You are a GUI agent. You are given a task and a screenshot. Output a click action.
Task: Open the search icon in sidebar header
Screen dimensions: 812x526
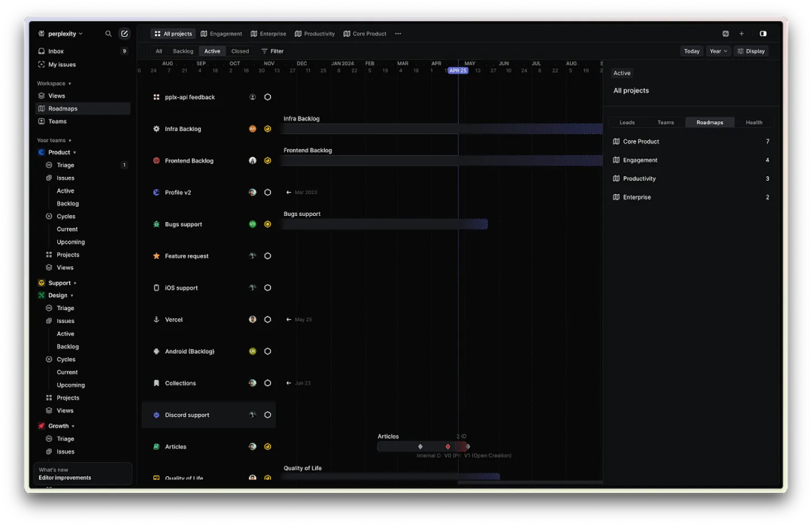pyautogui.click(x=108, y=34)
